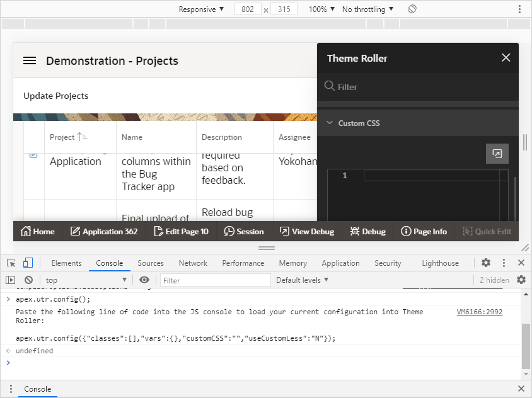Click the Update Projects heading
This screenshot has height=398, width=532.
[x=56, y=96]
